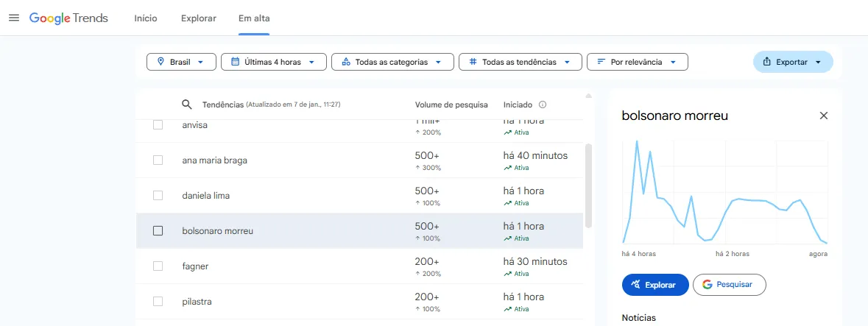Click the Pesquisar Google search button

click(729, 285)
